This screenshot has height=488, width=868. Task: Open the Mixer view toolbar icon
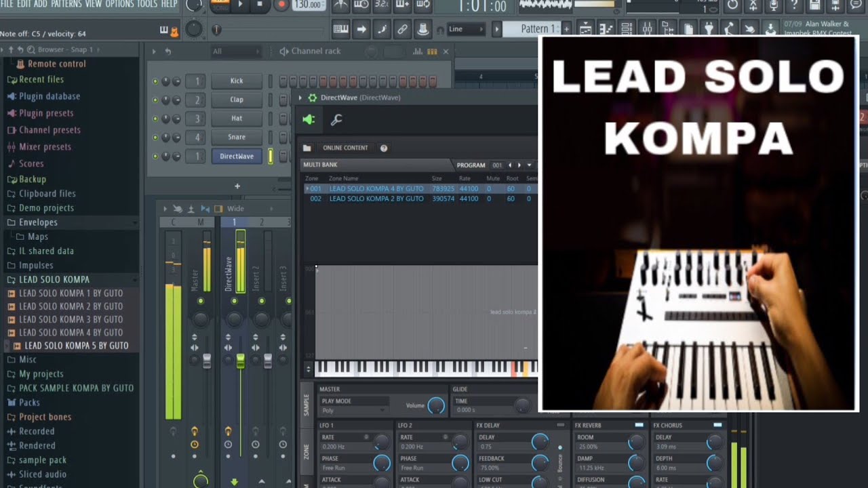[x=648, y=29]
